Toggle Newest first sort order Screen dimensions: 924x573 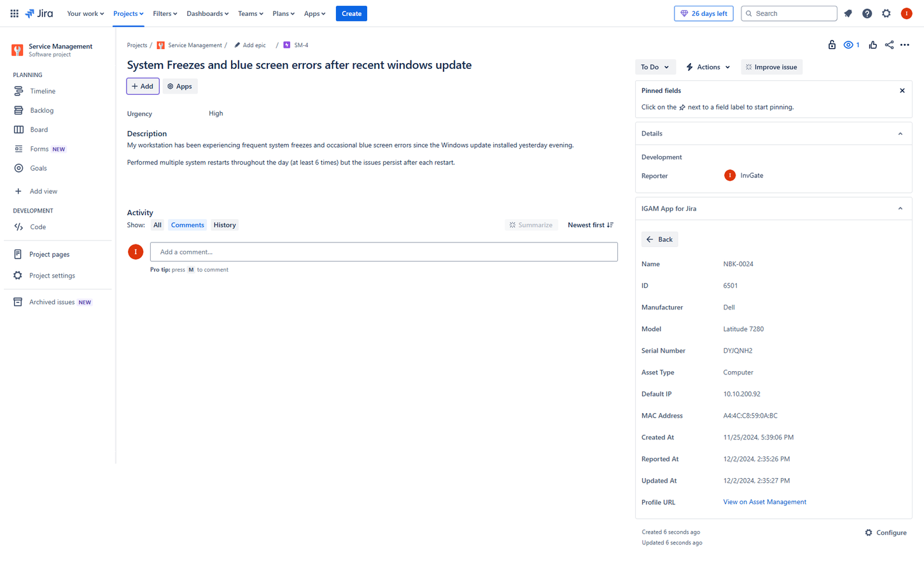click(x=590, y=225)
